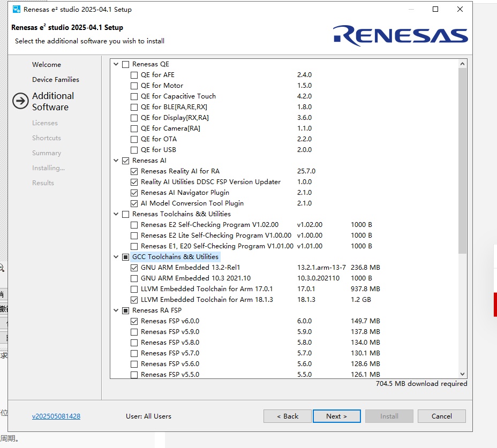Collapse the Renesas AI group
This screenshot has height=448, width=497.
(x=116, y=161)
